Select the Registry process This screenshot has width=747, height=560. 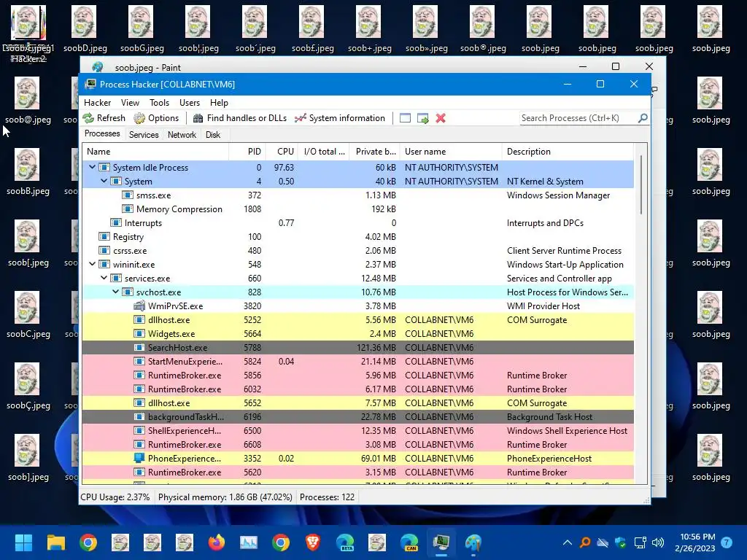point(357,237)
